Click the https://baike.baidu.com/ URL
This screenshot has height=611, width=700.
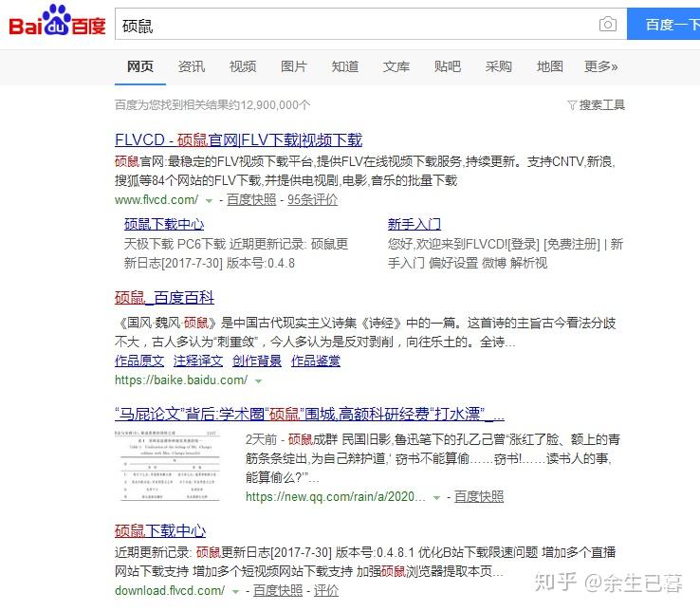[x=181, y=380]
